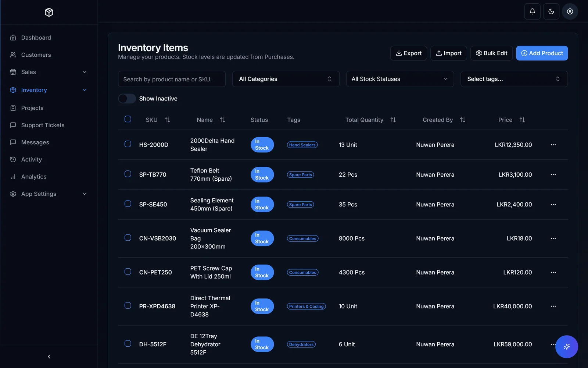Sort by Price arrows
This screenshot has width=588, height=368.
pos(522,120)
